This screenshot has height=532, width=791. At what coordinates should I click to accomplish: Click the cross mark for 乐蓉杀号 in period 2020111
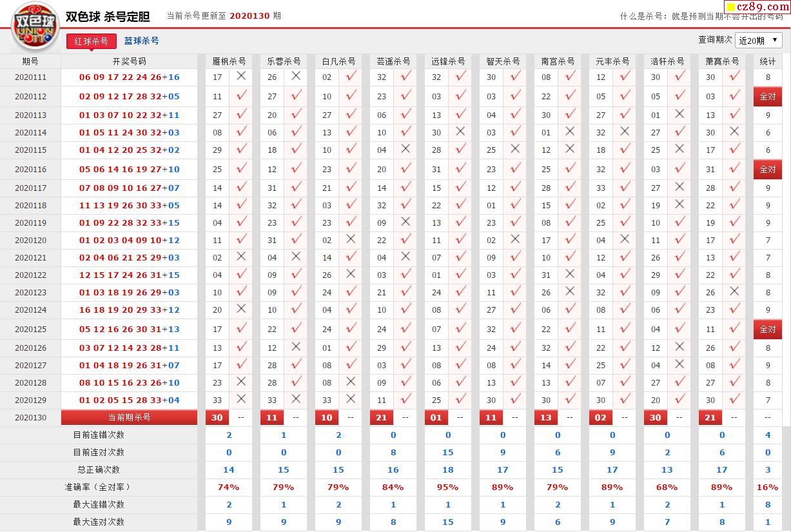296,76
